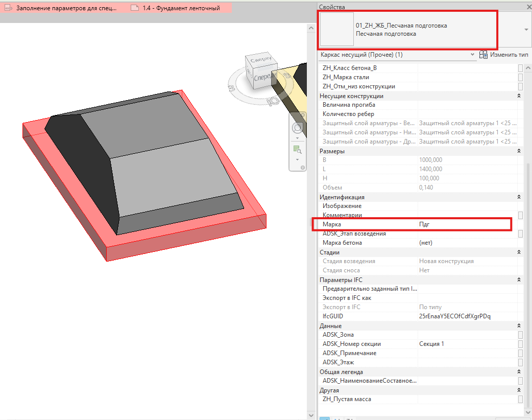Toggle the small box beside ADSK_Номер секции

pos(520,344)
